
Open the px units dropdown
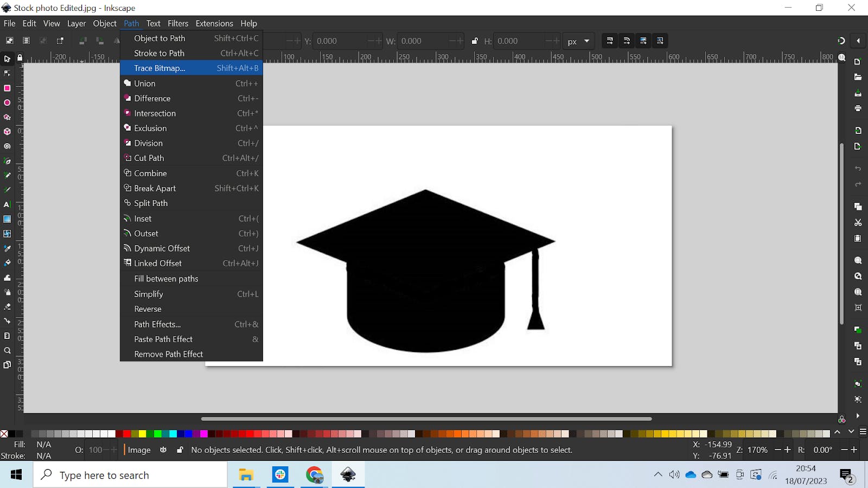(x=578, y=41)
